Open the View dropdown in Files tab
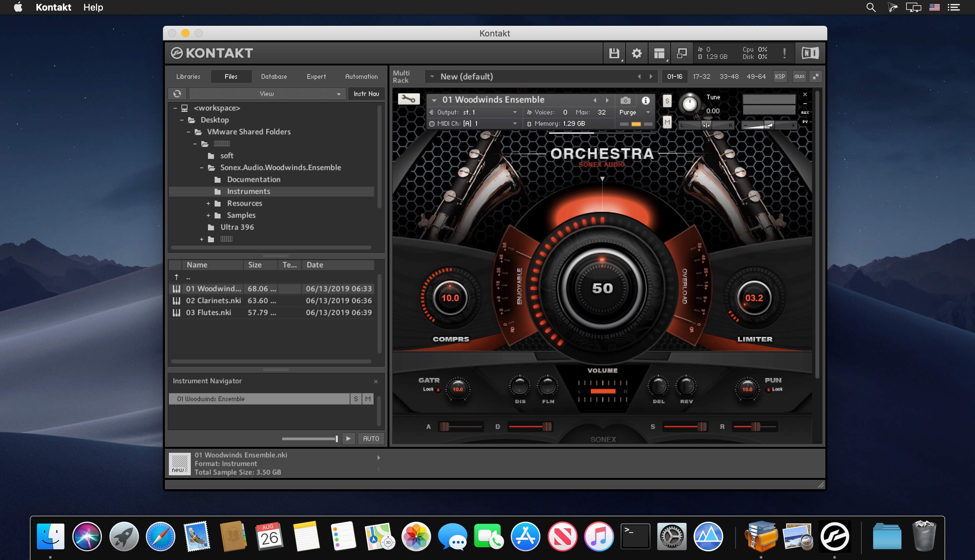The height and width of the screenshot is (560, 975). click(267, 93)
